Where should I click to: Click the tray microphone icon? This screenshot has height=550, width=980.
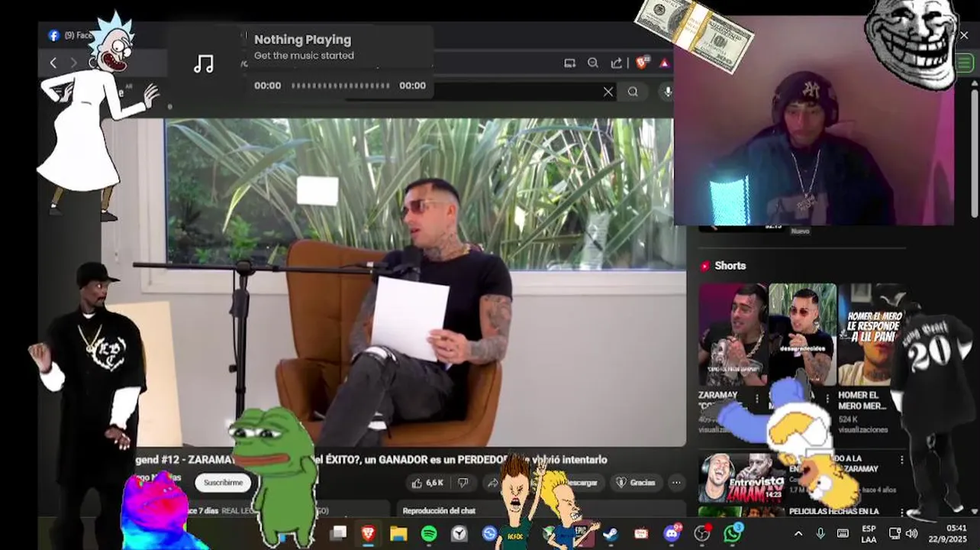click(x=820, y=533)
